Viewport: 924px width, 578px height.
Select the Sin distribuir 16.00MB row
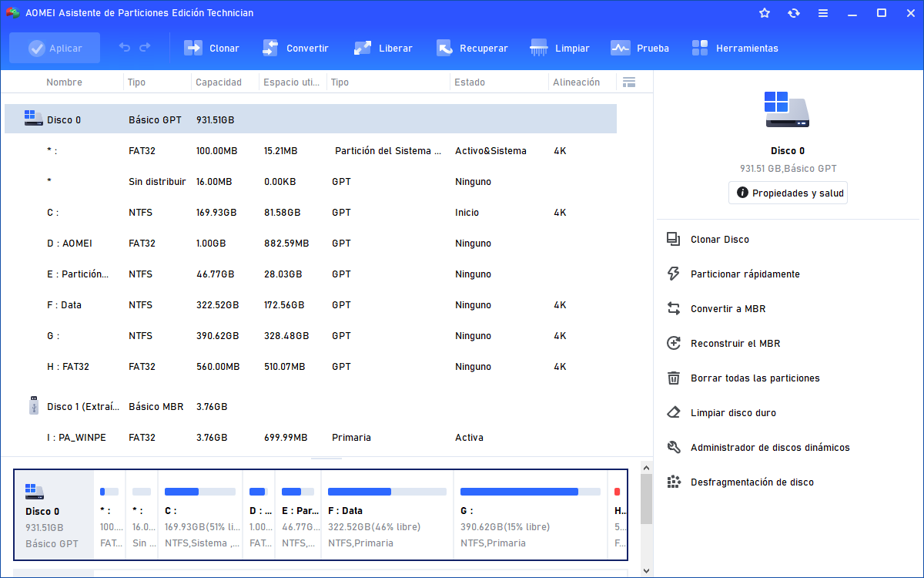311,182
